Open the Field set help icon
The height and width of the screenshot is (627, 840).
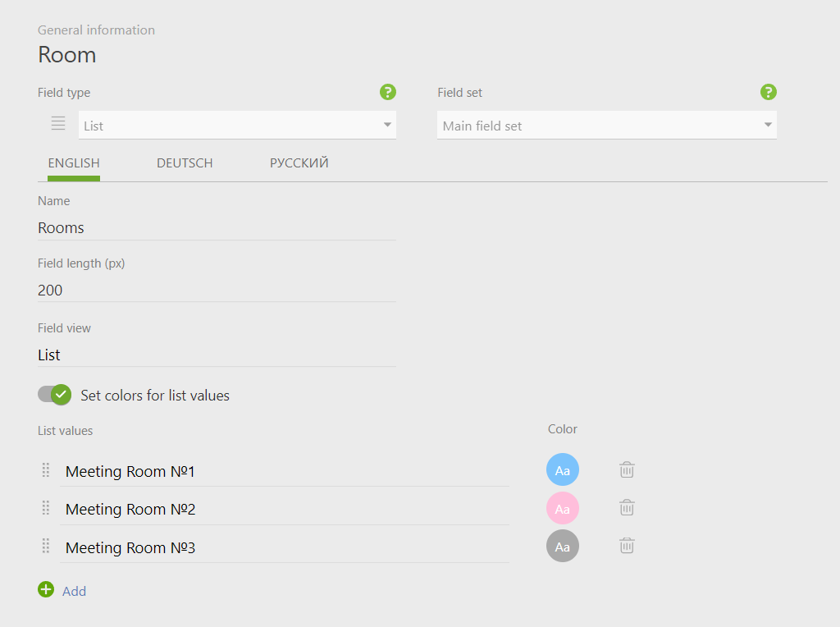coord(768,92)
